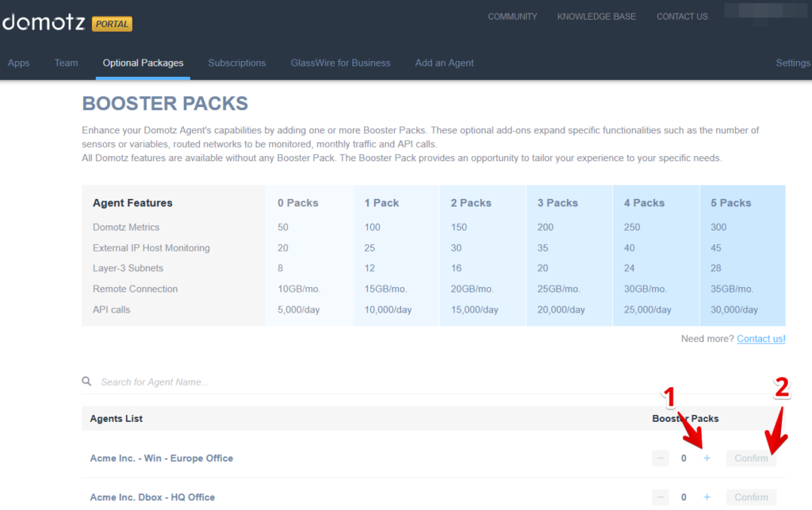Open the Community link

[x=512, y=17]
